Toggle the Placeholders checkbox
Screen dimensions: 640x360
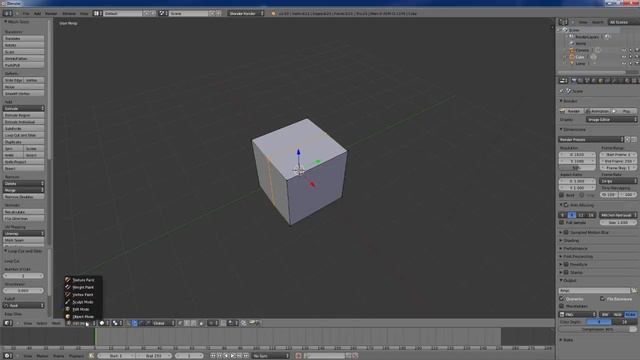(x=562, y=306)
